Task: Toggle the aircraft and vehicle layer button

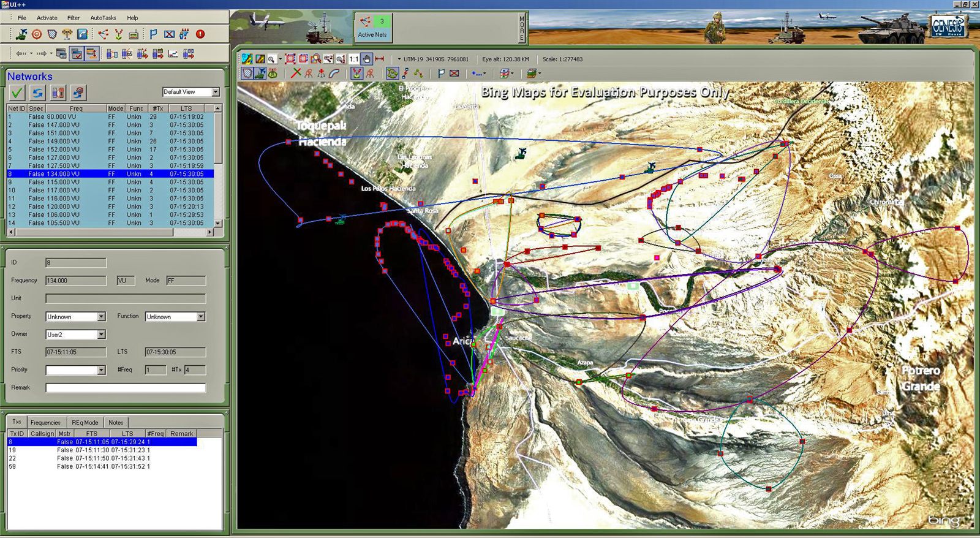Action: click(x=260, y=74)
